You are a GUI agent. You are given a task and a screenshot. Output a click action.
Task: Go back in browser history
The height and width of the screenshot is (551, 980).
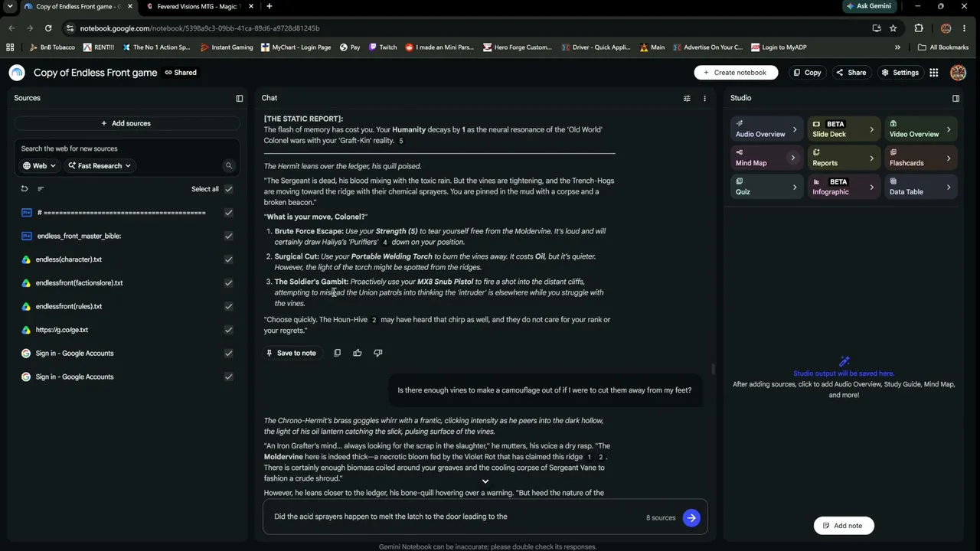point(11,28)
